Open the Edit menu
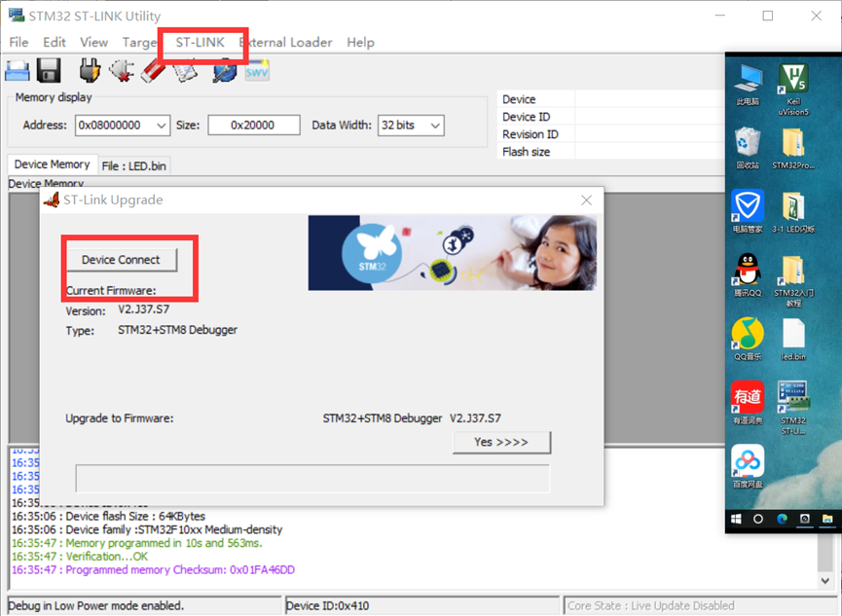 point(55,43)
